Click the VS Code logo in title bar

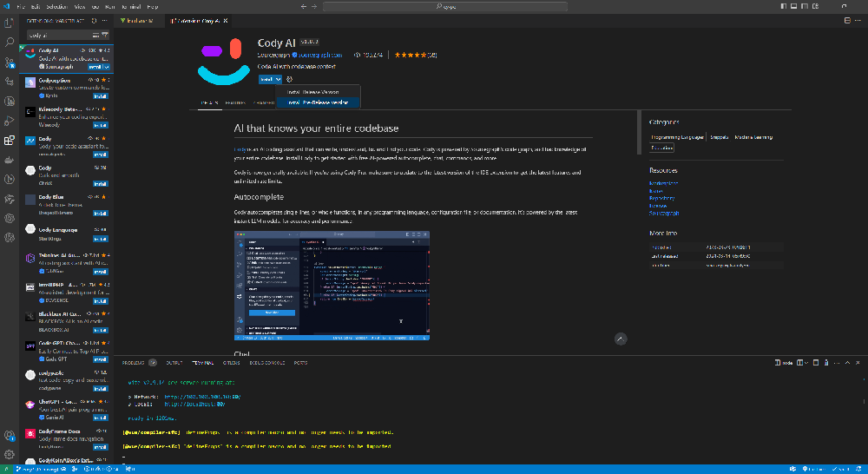[7, 7]
